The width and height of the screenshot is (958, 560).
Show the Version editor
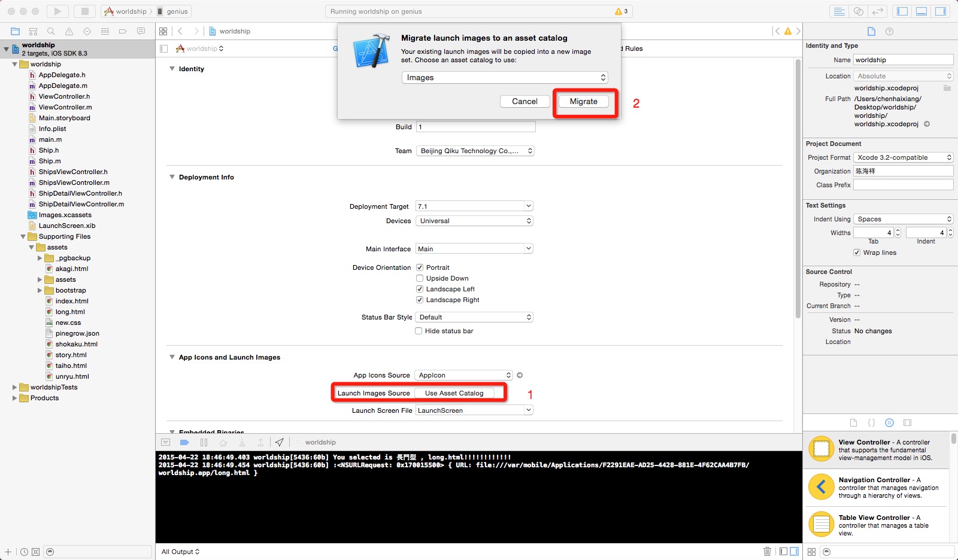tap(878, 11)
